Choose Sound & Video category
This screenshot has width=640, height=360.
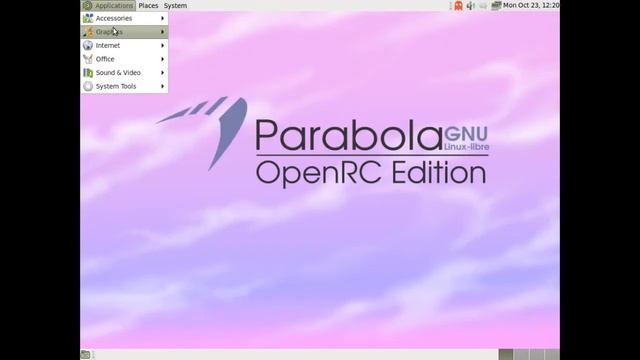pyautogui.click(x=124, y=73)
